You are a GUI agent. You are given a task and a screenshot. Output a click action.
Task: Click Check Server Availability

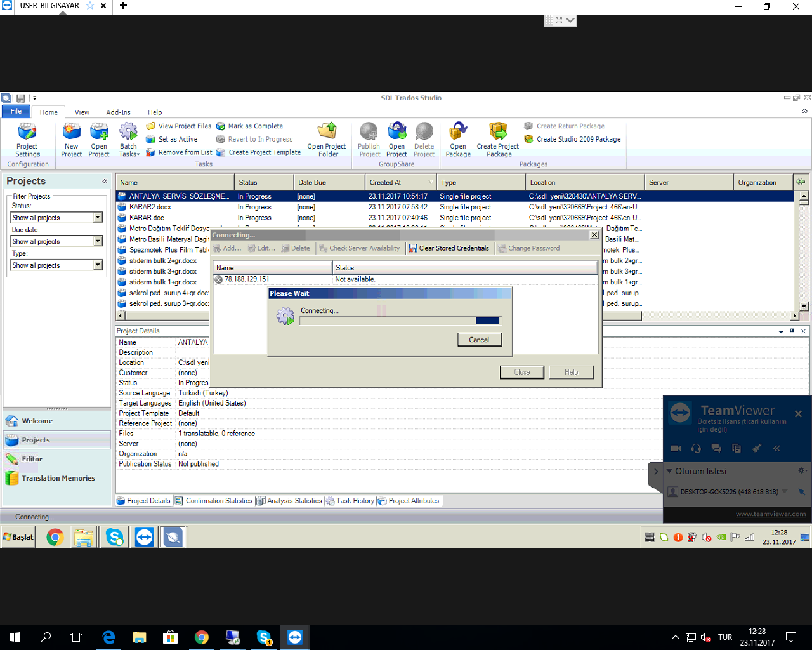tap(360, 248)
